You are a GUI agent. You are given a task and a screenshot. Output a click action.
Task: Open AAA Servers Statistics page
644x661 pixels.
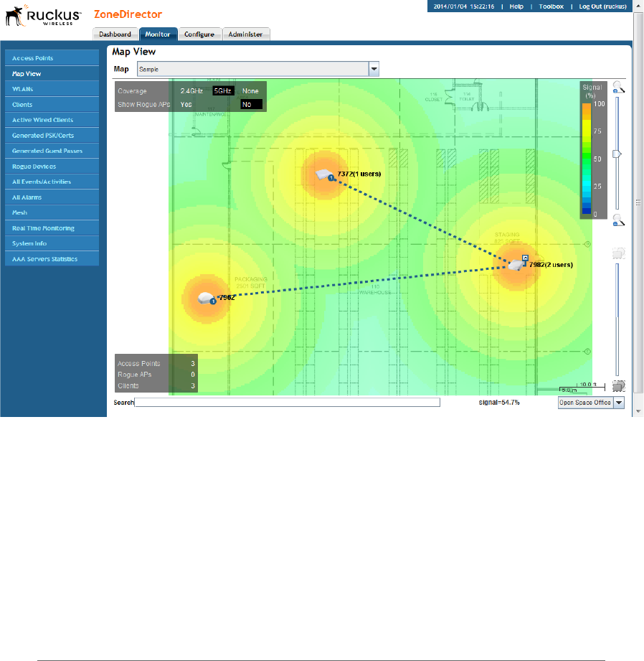pyautogui.click(x=52, y=259)
